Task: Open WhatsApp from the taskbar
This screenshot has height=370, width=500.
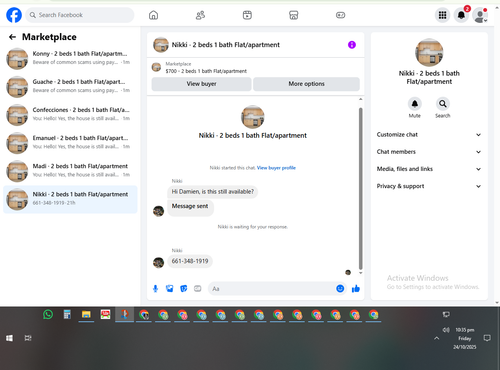Action: 48,314
